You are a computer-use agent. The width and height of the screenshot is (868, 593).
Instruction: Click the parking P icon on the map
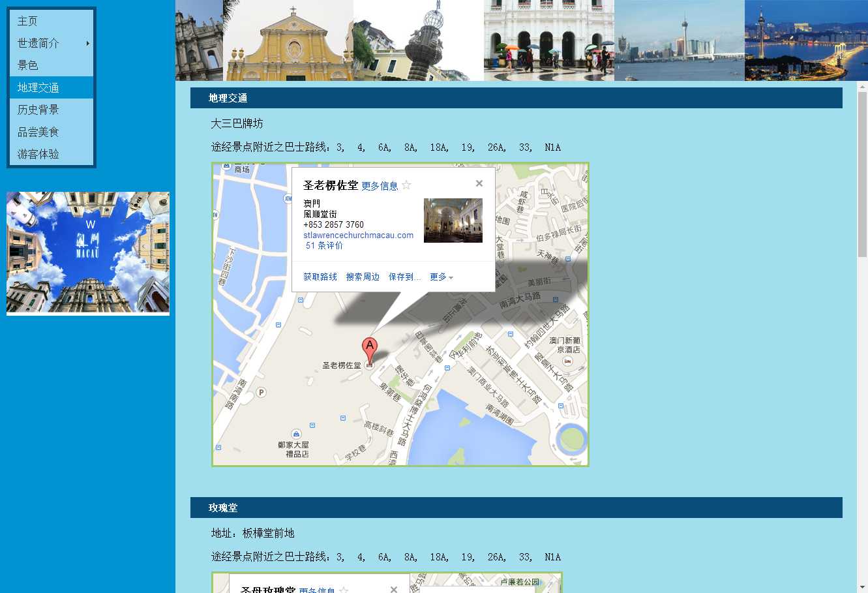tap(262, 392)
